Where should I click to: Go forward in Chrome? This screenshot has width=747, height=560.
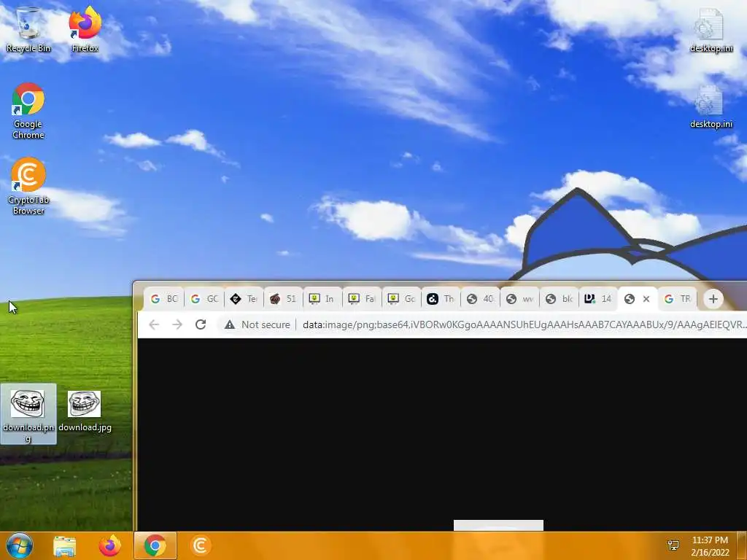pos(177,324)
